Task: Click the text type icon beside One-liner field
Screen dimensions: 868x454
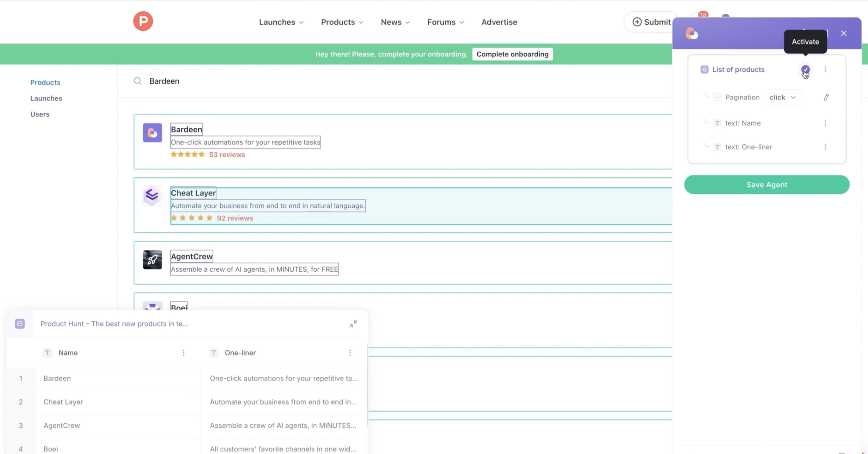Action: point(717,147)
